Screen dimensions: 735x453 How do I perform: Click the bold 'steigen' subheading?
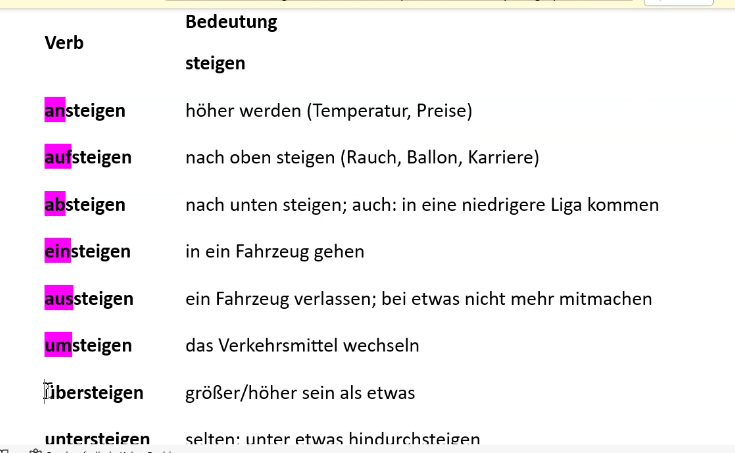click(x=215, y=63)
